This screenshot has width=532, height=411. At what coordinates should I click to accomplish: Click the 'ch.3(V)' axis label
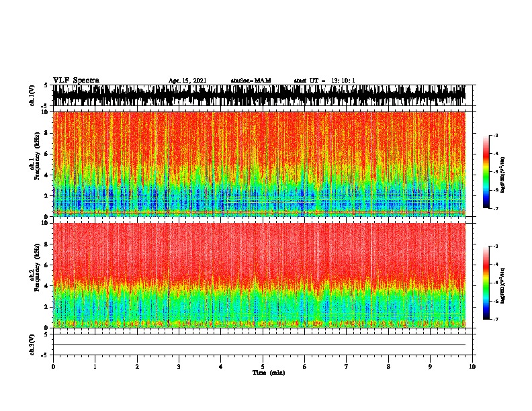click(32, 345)
